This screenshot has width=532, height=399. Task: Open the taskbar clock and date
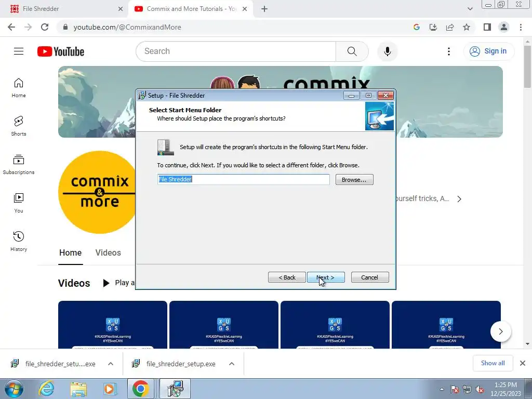506,389
